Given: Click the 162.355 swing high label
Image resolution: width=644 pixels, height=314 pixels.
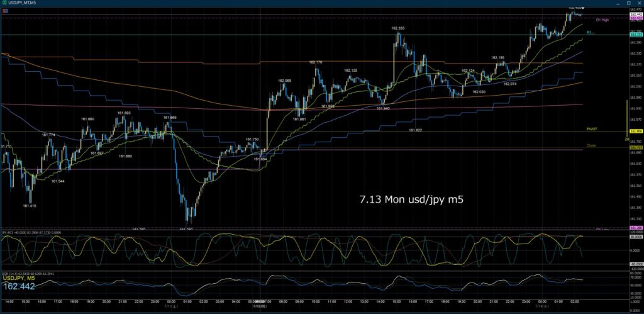Looking at the screenshot, I should [397, 28].
